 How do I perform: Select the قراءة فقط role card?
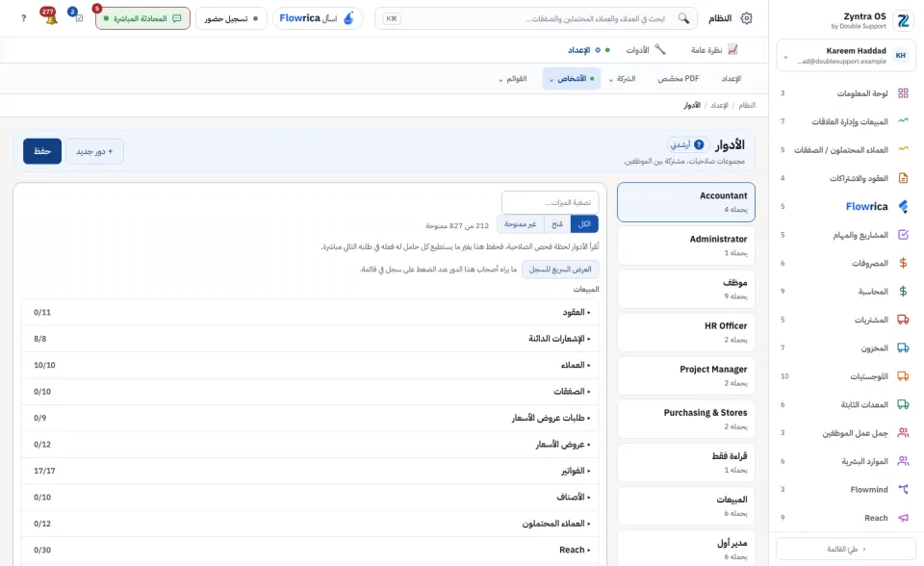[686, 463]
